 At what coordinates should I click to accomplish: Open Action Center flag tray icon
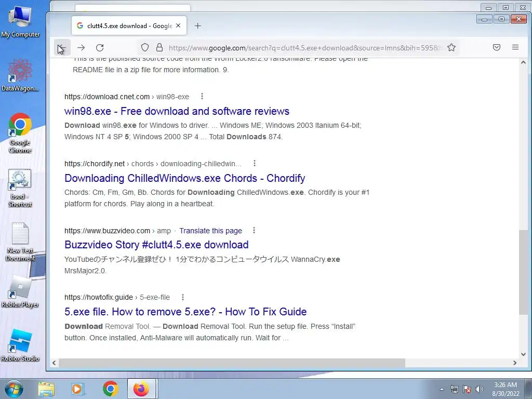467,389
